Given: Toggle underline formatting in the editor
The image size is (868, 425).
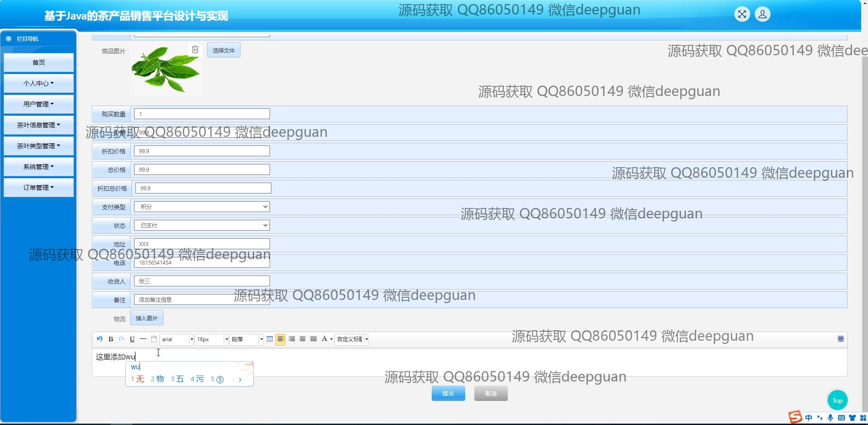Looking at the screenshot, I should click(x=132, y=339).
